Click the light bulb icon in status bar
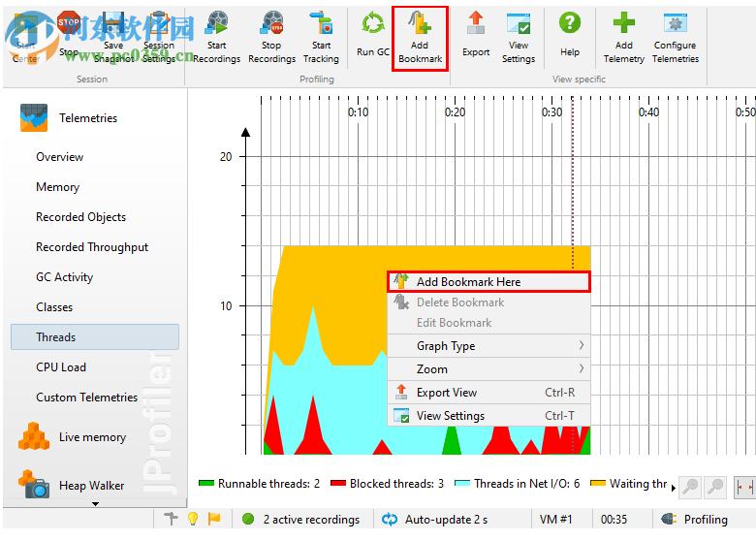The width and height of the screenshot is (756, 541). point(193,519)
